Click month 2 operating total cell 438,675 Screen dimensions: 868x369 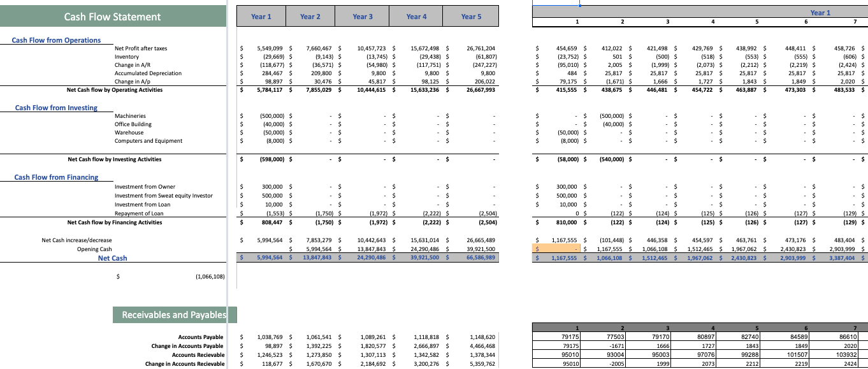612,90
